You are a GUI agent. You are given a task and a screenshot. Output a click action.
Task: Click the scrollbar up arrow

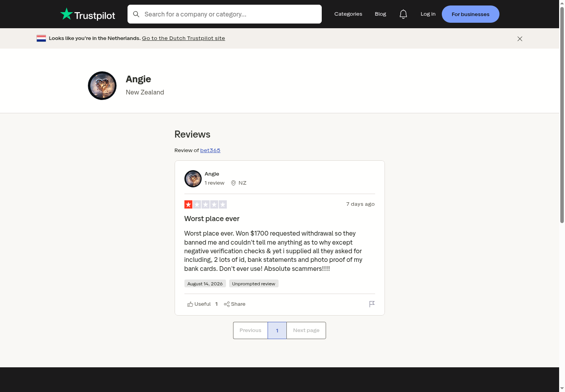coord(562,3)
